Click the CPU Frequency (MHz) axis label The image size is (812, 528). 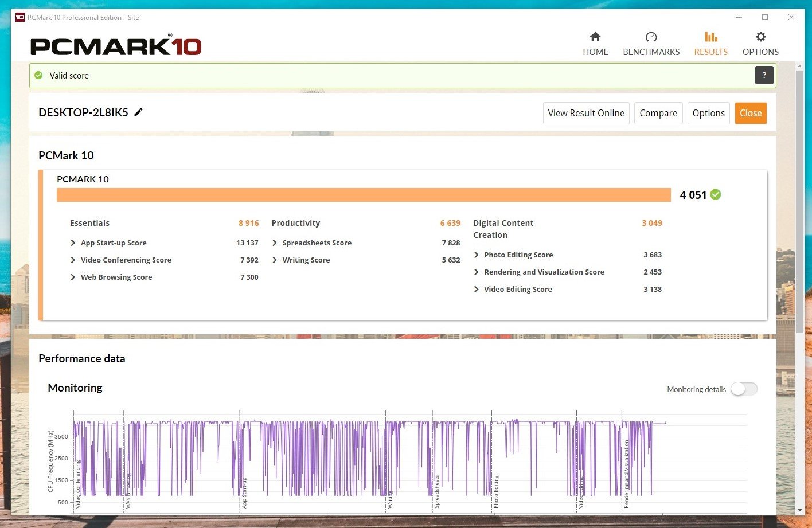click(x=50, y=461)
